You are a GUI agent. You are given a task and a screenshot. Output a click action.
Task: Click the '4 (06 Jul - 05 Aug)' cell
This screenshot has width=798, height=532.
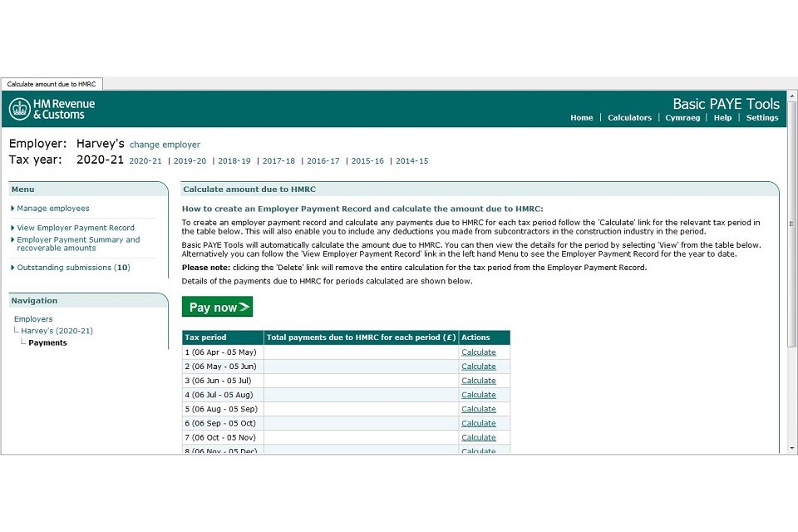[x=223, y=395]
